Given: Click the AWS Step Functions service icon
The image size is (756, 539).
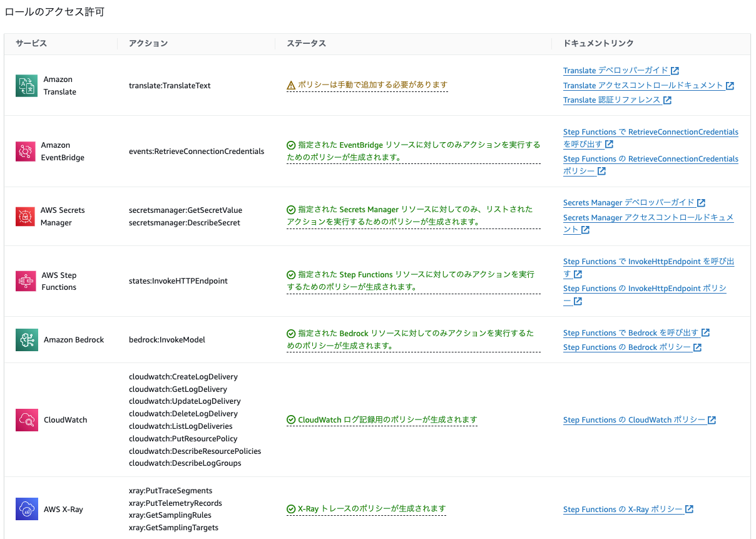Looking at the screenshot, I should pos(26,281).
